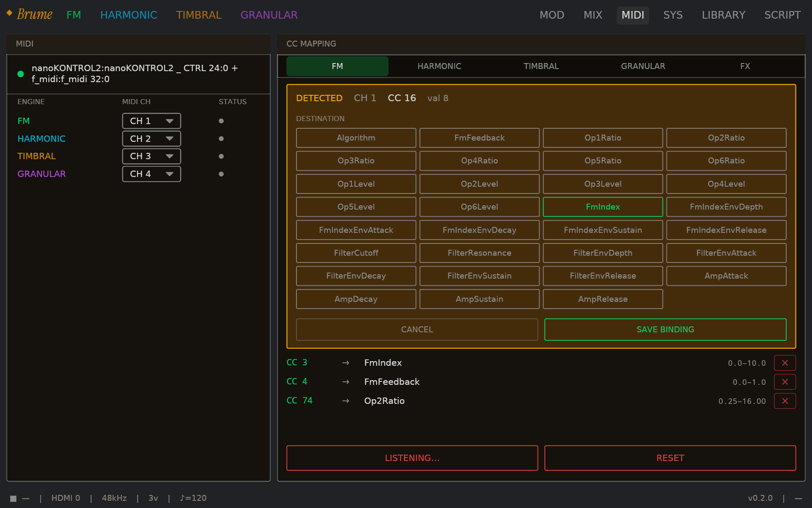Select the MIDI page tab

tap(633, 15)
